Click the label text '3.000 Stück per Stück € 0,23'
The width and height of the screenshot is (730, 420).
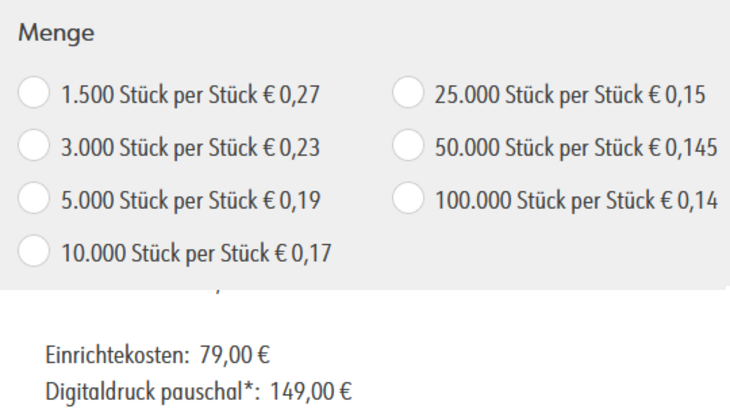190,148
